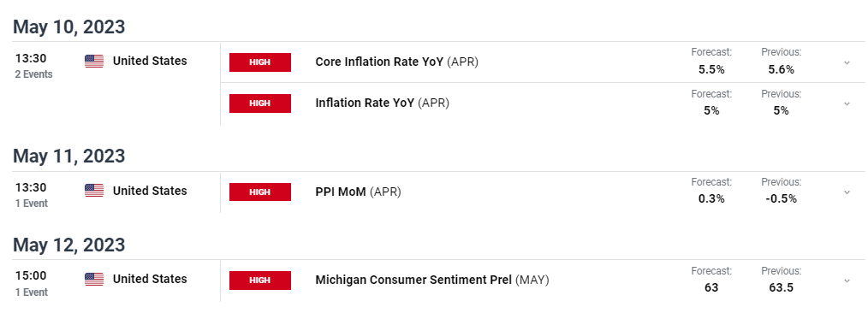Open Inflation Rate YoY (APR) event
This screenshot has width=868, height=313.
click(x=382, y=103)
